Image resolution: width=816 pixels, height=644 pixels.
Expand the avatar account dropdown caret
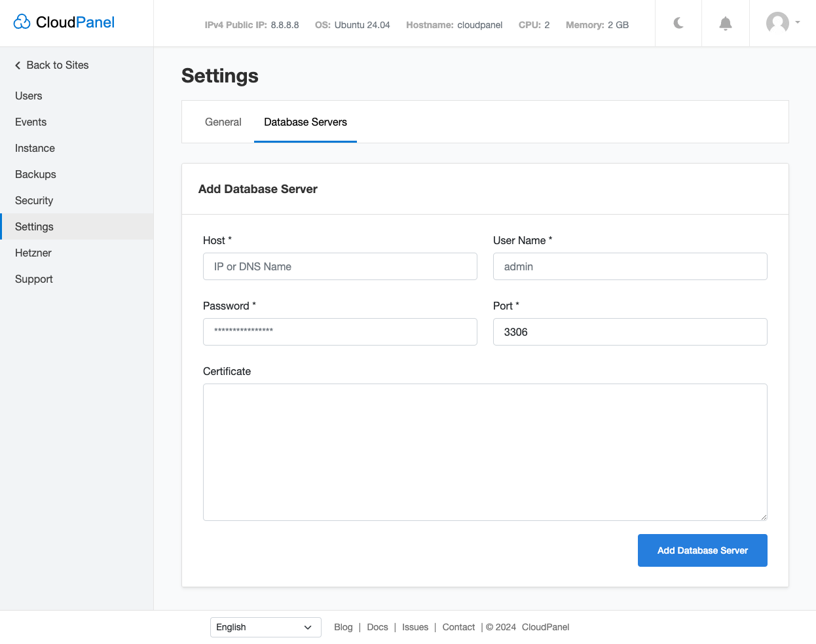click(x=796, y=24)
